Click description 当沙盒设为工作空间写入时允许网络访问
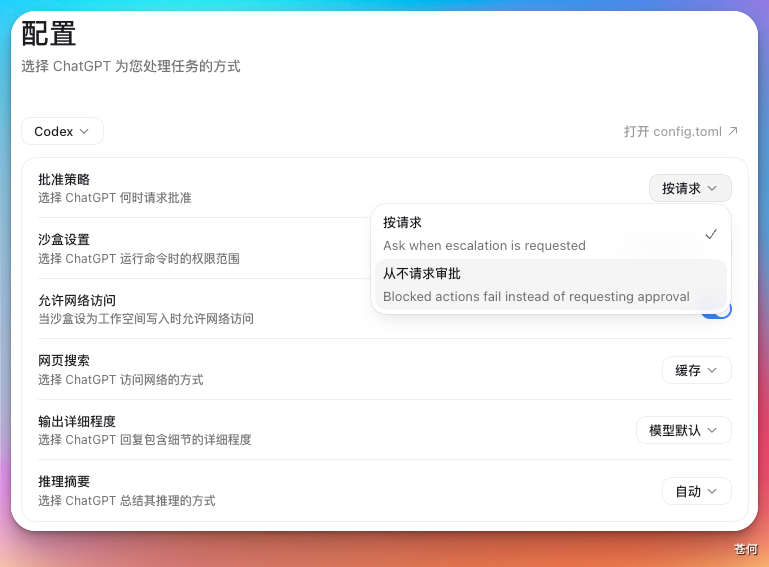The height and width of the screenshot is (567, 769). (x=146, y=319)
